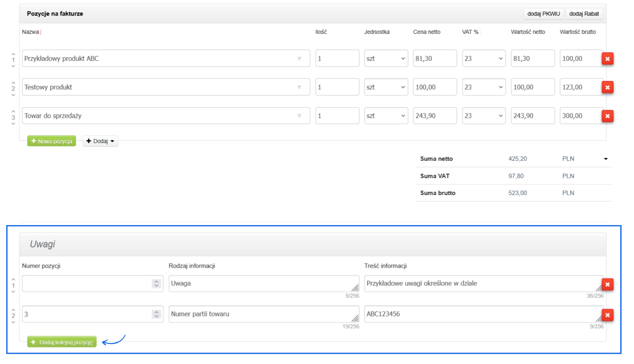
Task: Move invoice position 1 down
Action: 13,66
